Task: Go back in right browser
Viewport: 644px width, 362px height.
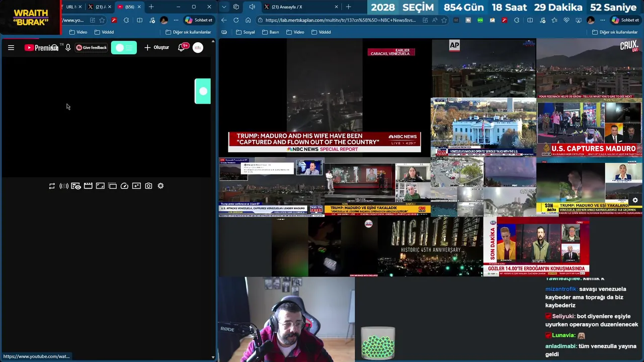Action: point(224,20)
